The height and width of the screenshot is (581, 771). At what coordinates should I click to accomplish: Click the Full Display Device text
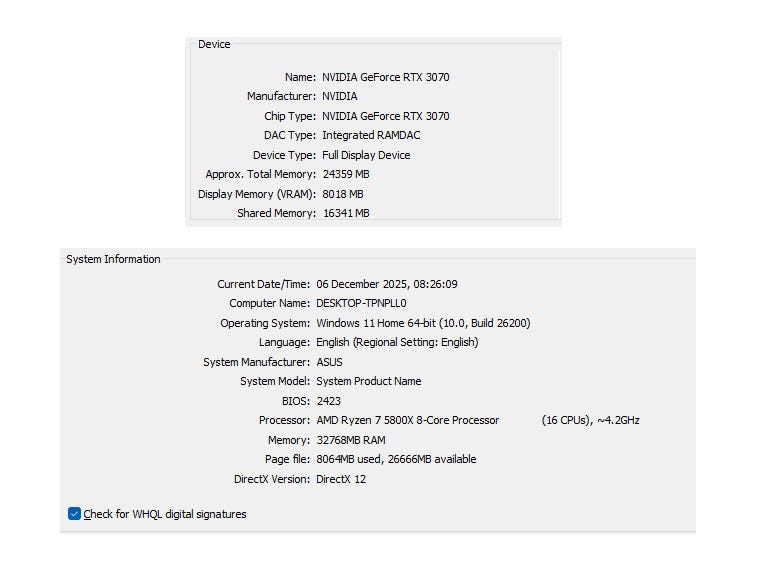(x=366, y=155)
